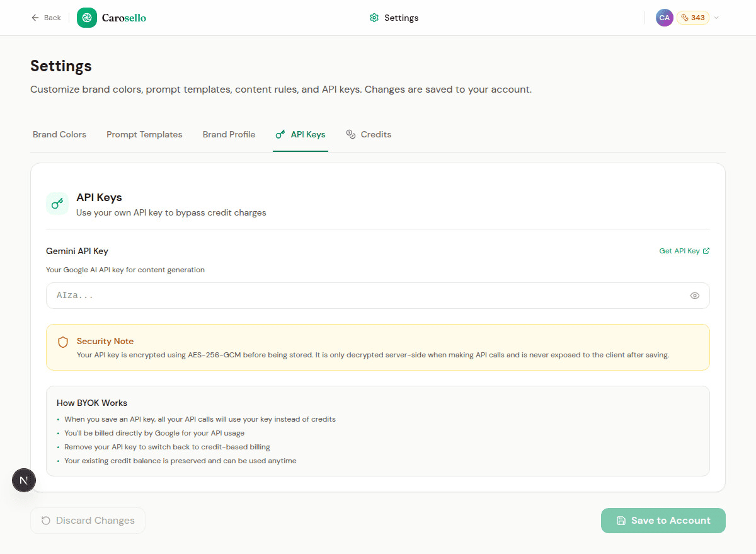Click the key icon on the API Keys card
This screenshot has width=756, height=554.
57,204
